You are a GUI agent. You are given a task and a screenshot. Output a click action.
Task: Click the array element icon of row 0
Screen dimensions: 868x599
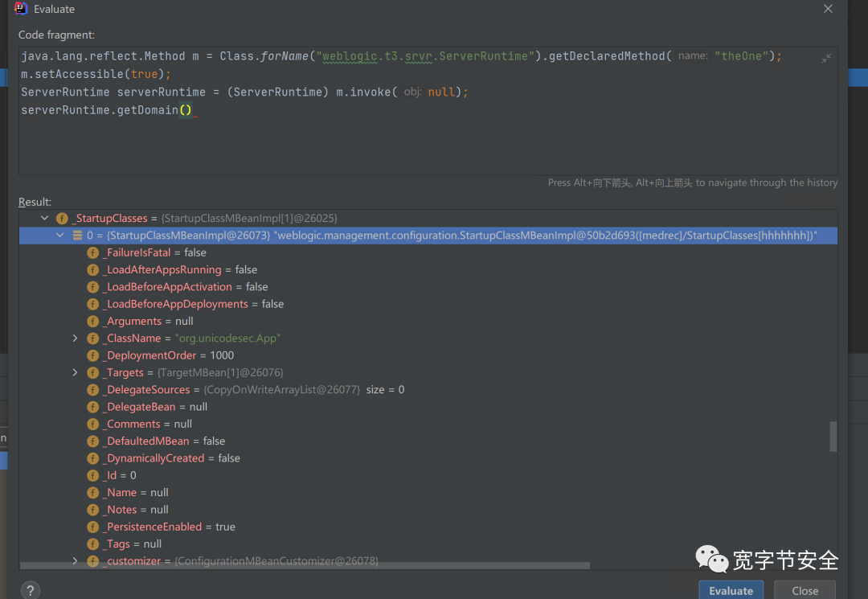click(77, 236)
